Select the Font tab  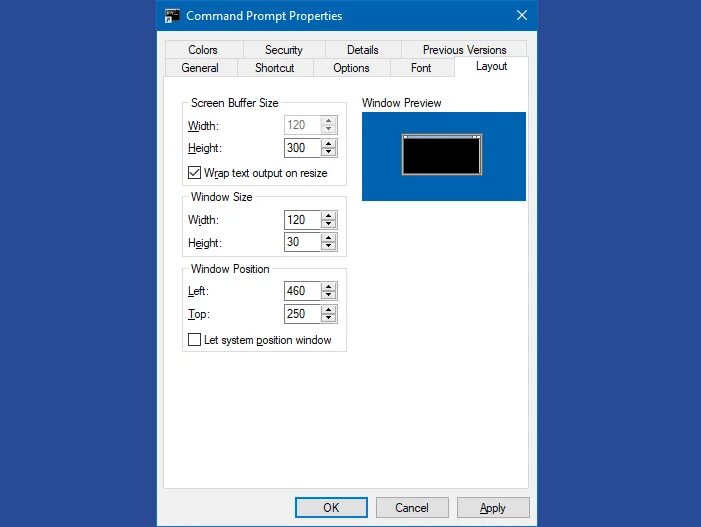(421, 68)
